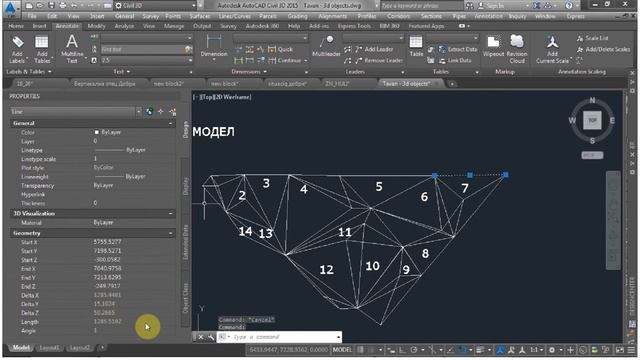The height and width of the screenshot is (360, 640).
Task: Click the Quick dimension tool
Action: pos(281,49)
